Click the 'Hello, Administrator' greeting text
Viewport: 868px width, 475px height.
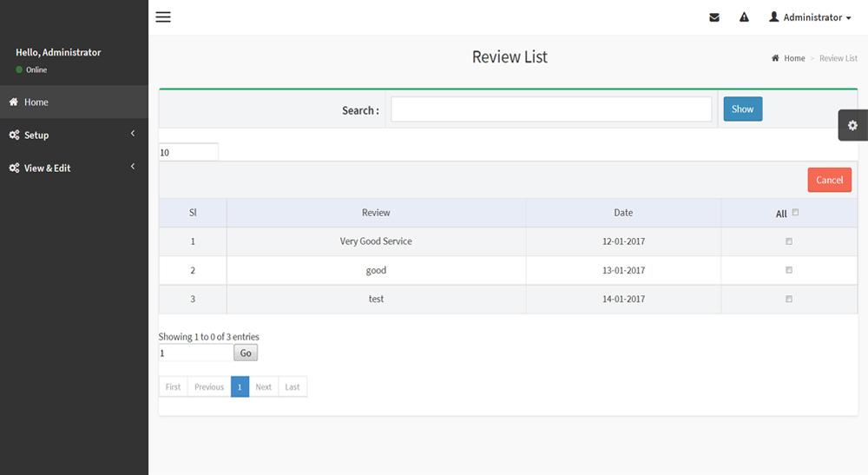tap(58, 52)
